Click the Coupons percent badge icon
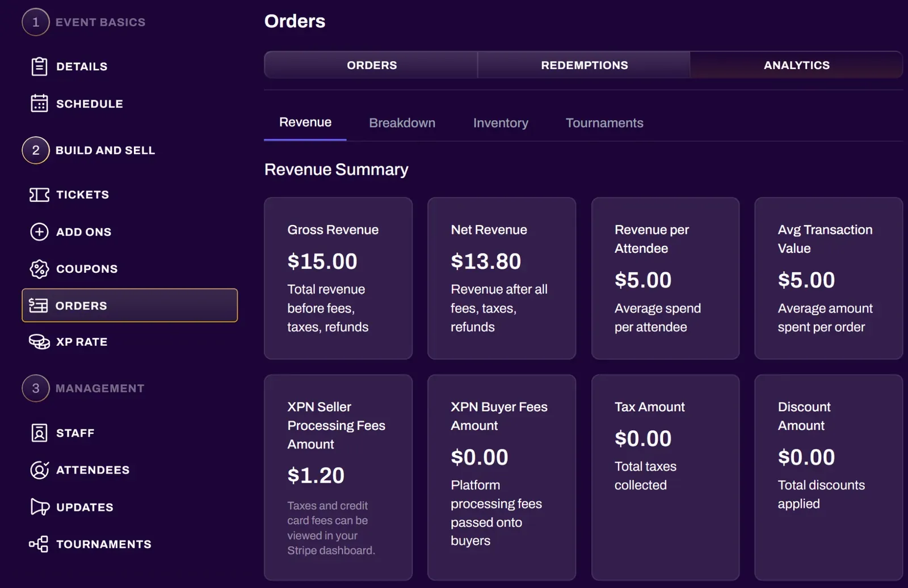The width and height of the screenshot is (908, 588). (x=39, y=269)
